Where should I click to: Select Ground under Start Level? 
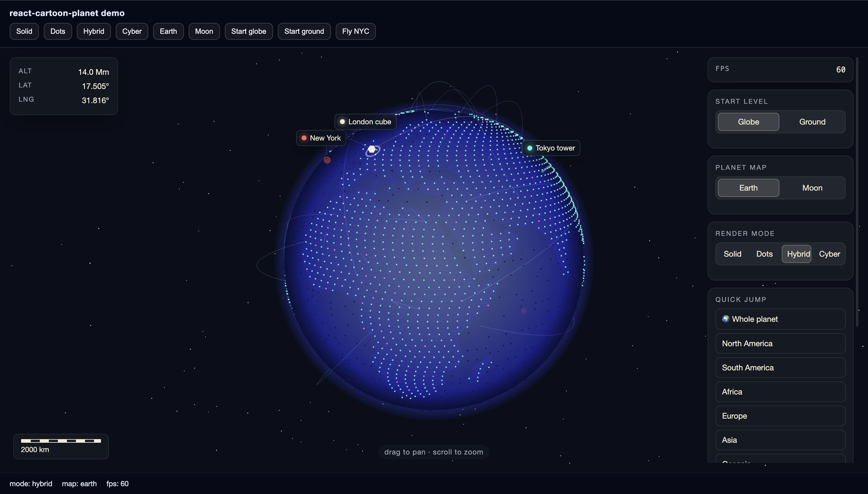(x=812, y=122)
